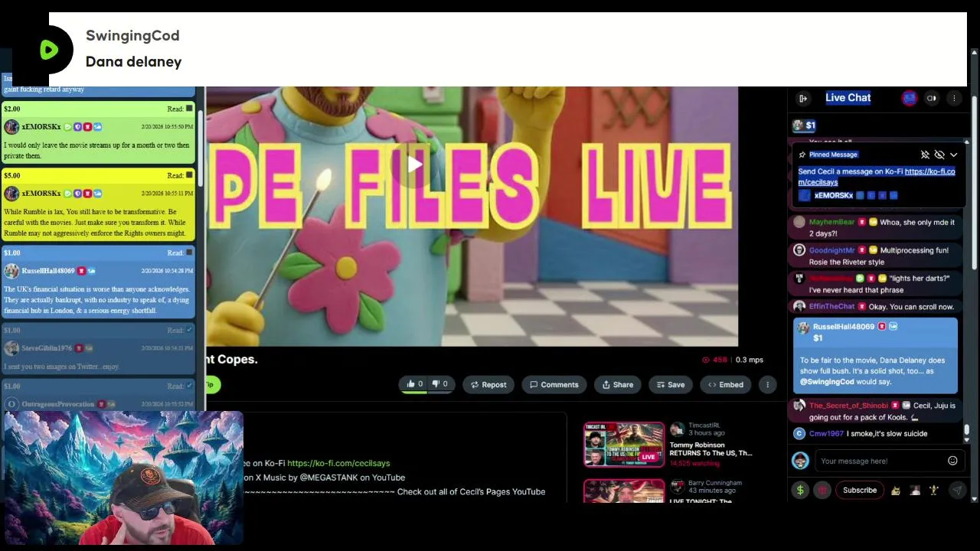This screenshot has width=980, height=551.
Task: Hide the pinned message with eye-slash icon
Action: click(939, 155)
